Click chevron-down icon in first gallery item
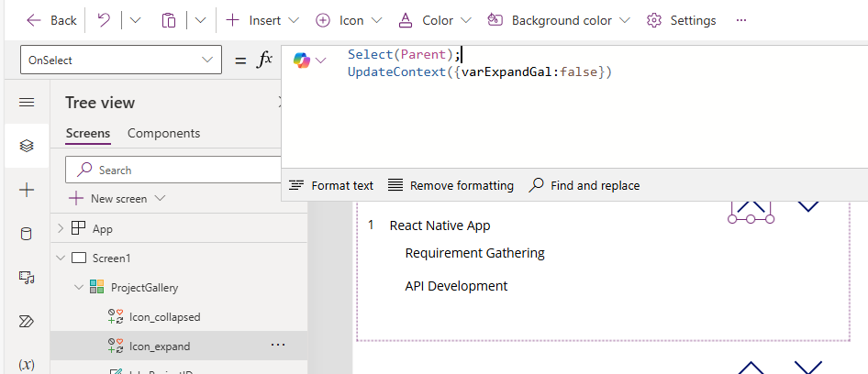868x374 pixels. tap(808, 206)
